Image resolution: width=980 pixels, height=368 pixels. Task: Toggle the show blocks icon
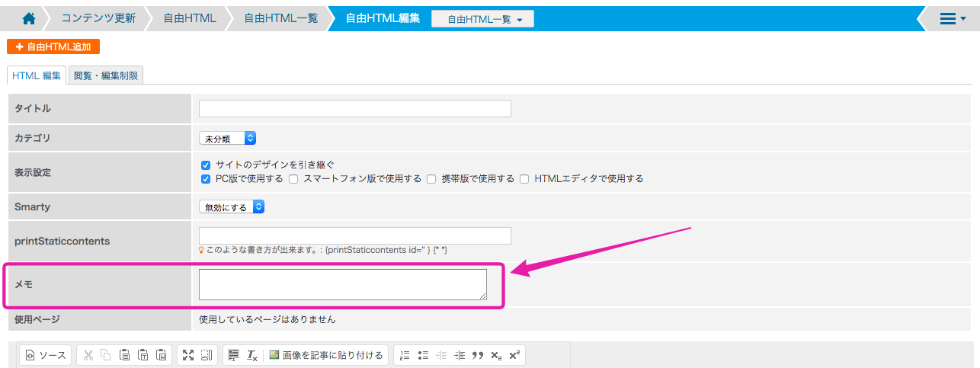tap(207, 355)
